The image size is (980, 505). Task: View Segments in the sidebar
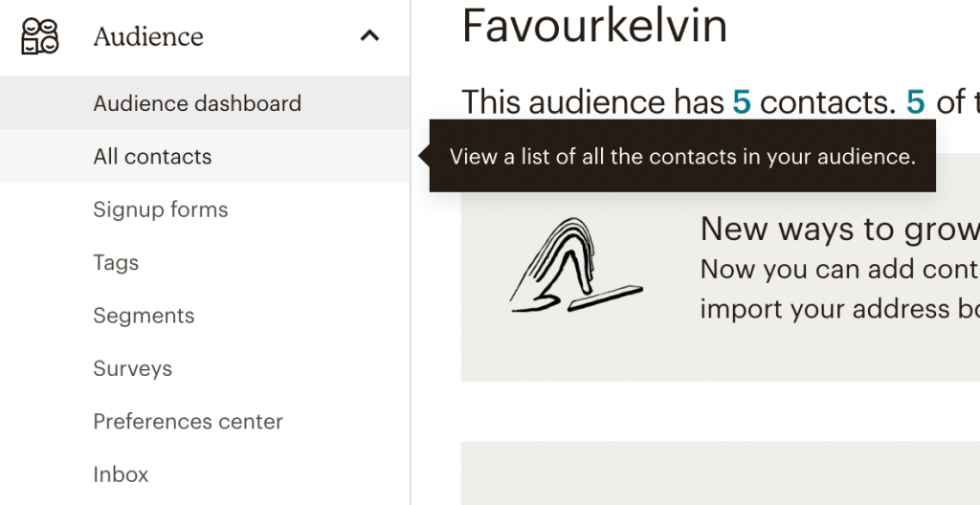pos(144,316)
